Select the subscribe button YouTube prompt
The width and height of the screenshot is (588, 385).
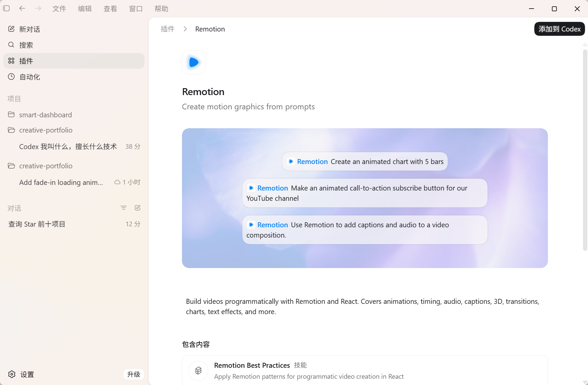coord(365,193)
